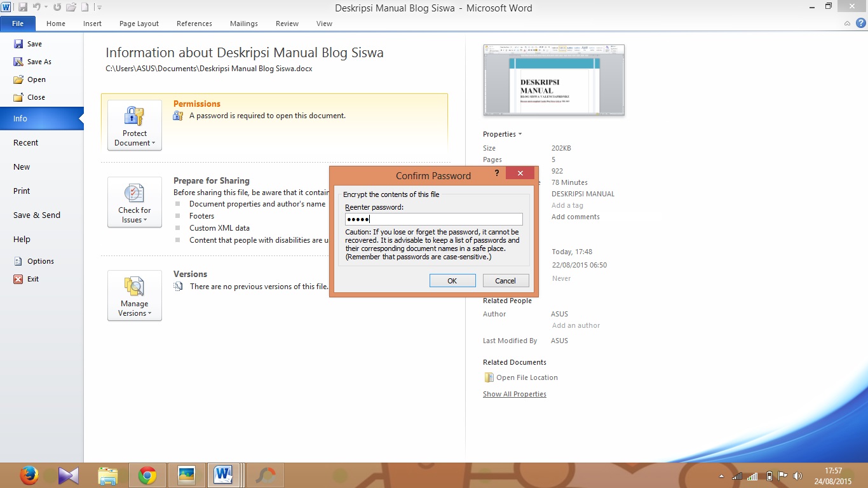Screen dimensions: 868x488
Task: Switch to the Review ribbon tab
Action: (287, 24)
